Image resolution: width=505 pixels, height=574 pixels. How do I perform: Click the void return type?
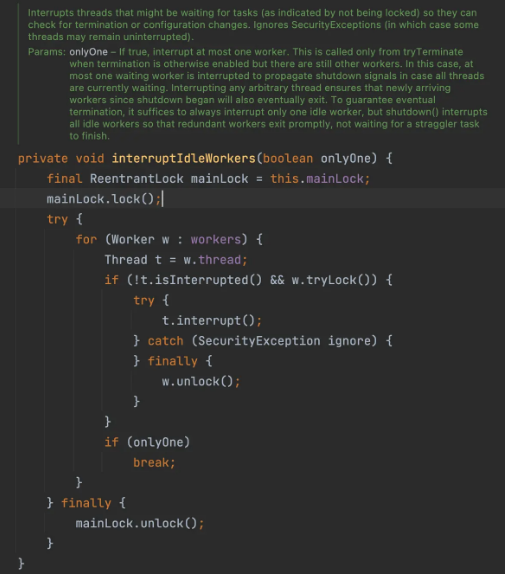[x=90, y=159]
